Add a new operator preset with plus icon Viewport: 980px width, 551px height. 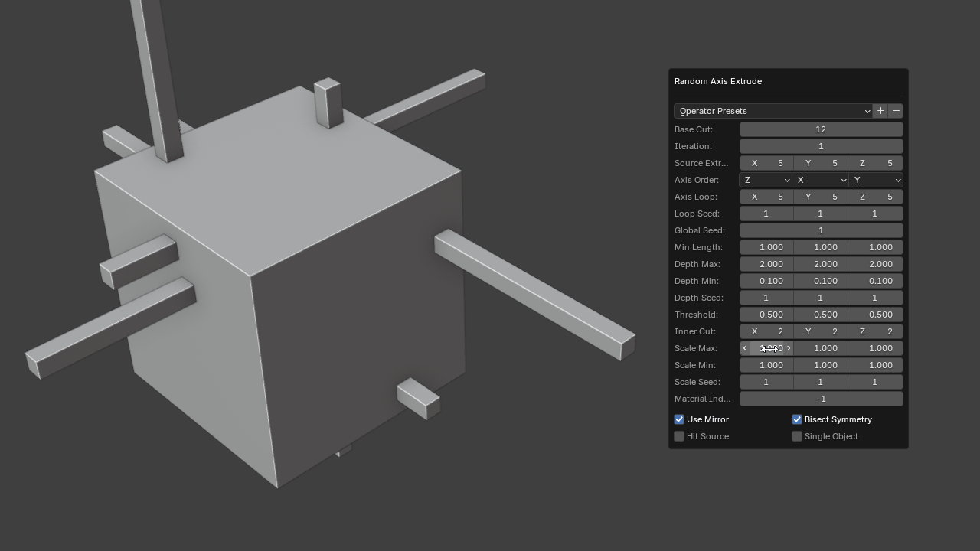tap(880, 111)
